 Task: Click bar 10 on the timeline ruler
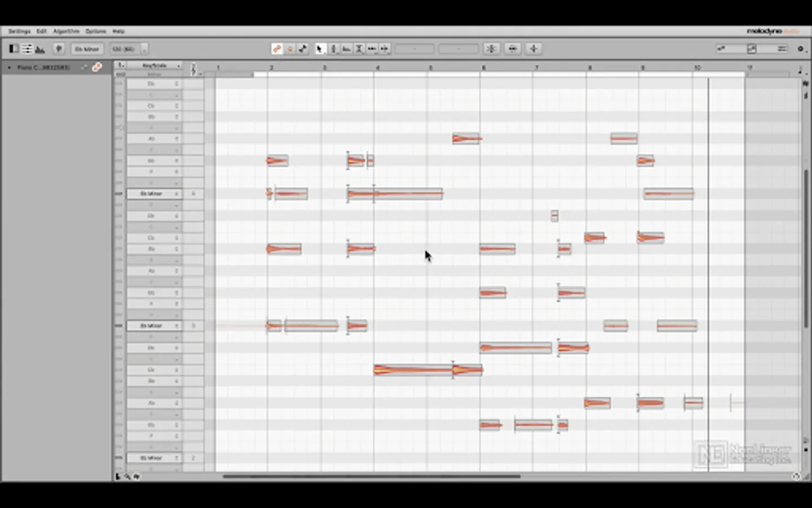697,68
